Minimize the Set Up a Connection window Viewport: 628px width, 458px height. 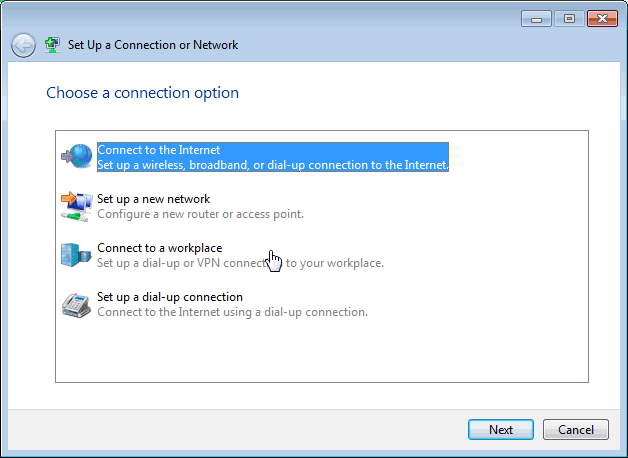(x=537, y=18)
